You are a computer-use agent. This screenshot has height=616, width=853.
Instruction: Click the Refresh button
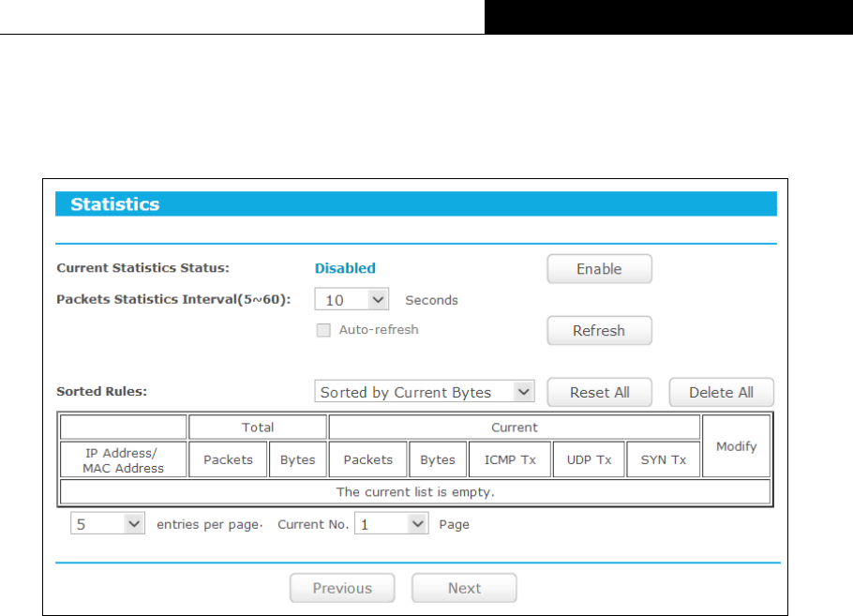click(599, 330)
